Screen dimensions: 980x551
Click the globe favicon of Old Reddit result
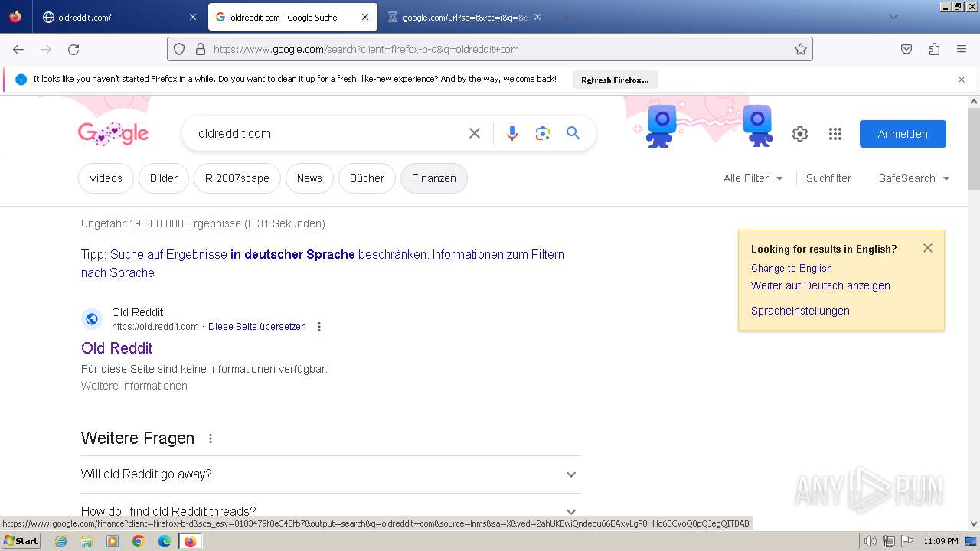tap(92, 319)
